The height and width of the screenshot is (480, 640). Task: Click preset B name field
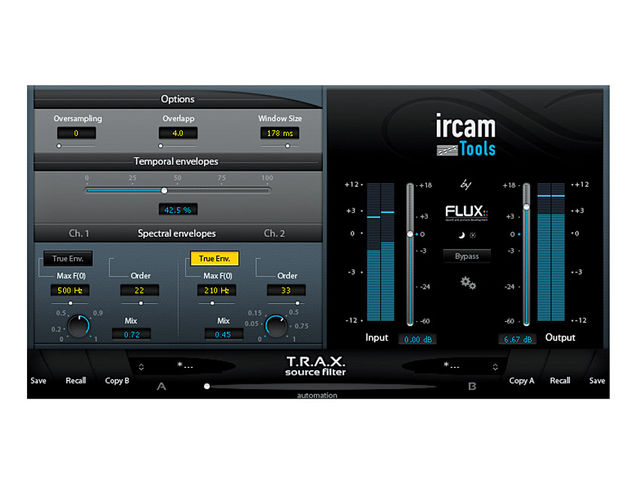point(451,366)
